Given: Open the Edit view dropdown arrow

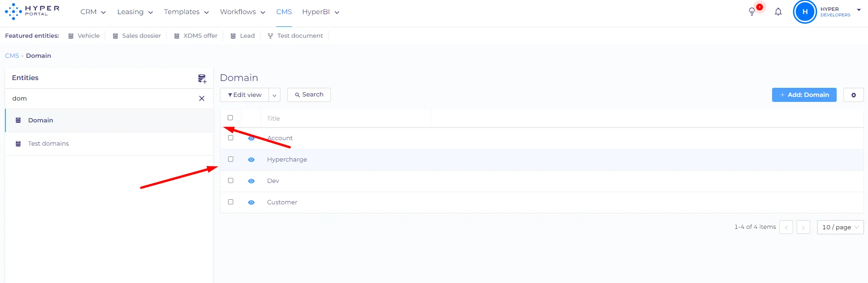Looking at the screenshot, I should point(274,95).
